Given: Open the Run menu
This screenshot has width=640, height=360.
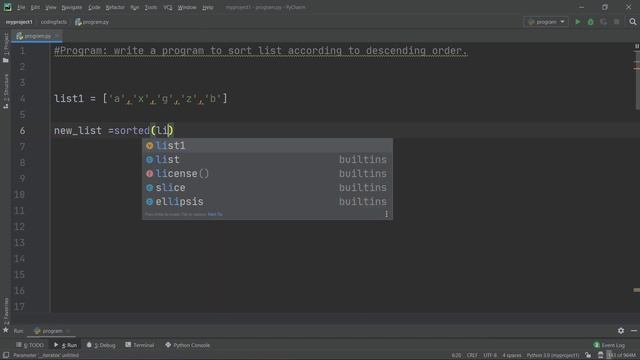Looking at the screenshot, I should tap(134, 7).
